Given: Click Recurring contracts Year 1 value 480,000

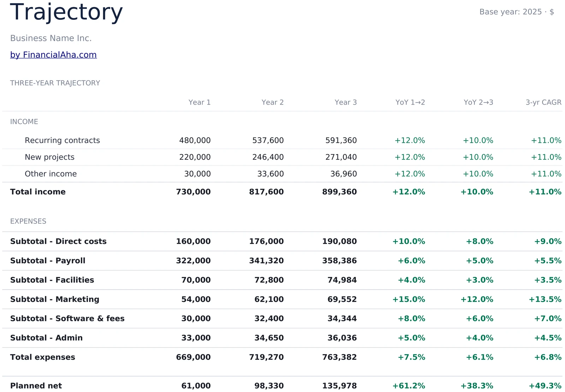Looking at the screenshot, I should [x=195, y=141].
